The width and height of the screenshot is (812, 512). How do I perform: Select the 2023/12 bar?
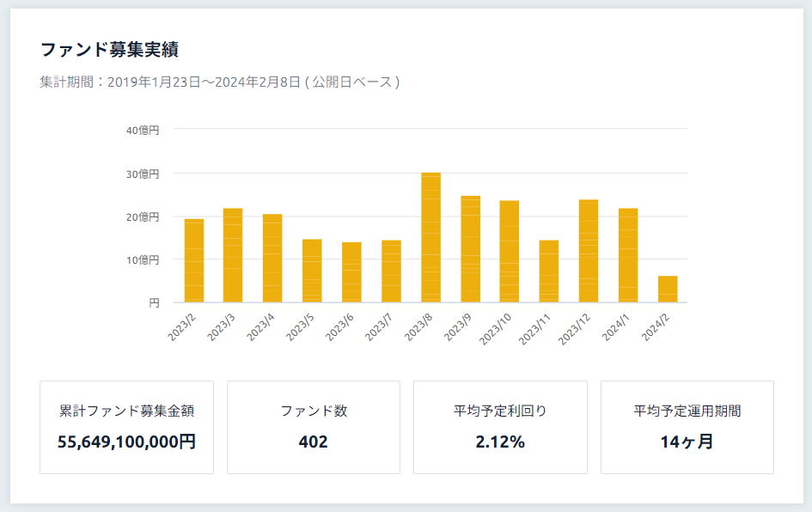point(589,251)
